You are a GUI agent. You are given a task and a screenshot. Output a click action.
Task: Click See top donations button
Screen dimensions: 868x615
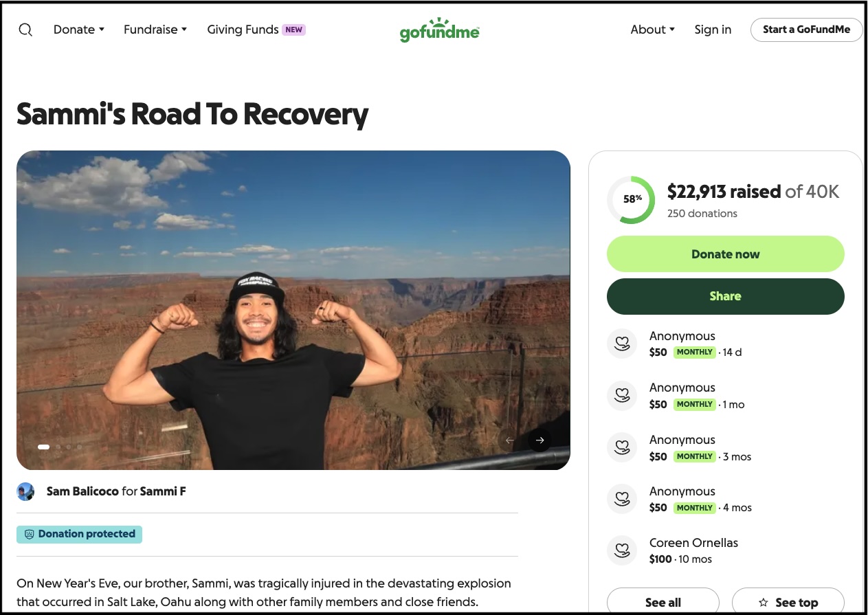pos(788,602)
